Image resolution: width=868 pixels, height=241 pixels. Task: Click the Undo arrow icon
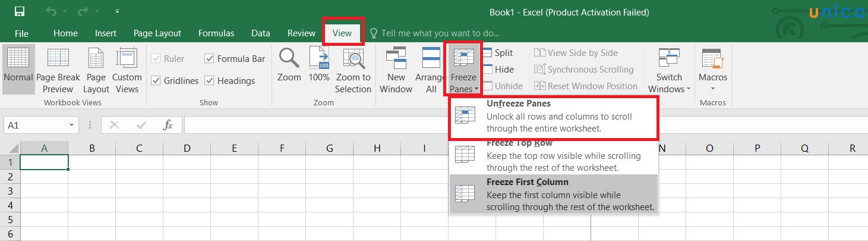(x=50, y=12)
